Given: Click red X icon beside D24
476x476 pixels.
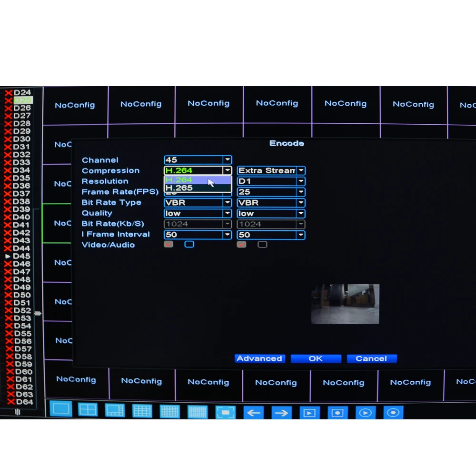Looking at the screenshot, I should [9, 93].
